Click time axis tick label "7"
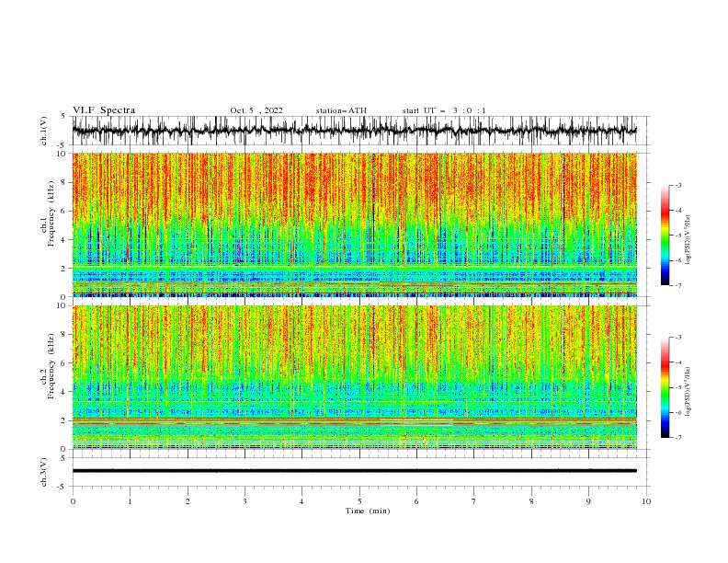Screen dimensions: 728x563 473,501
